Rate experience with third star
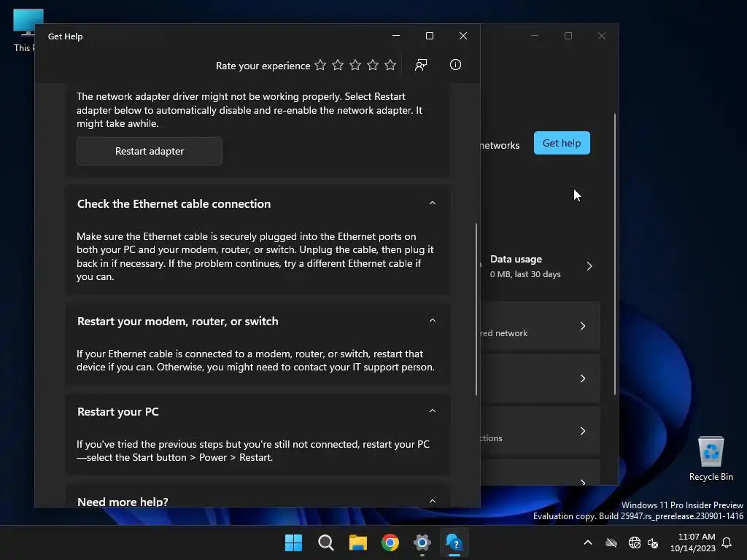 pos(355,65)
